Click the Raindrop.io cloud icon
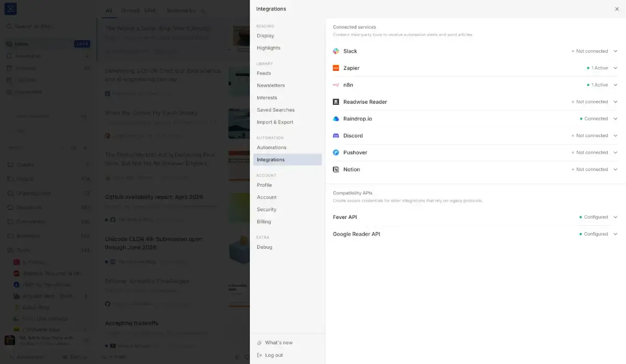Viewport: 626px width, 364px height. tap(336, 119)
